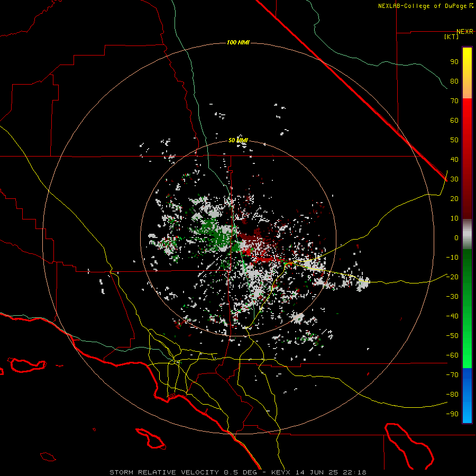The height and width of the screenshot is (476, 476).
Task: Click the 60 value on the velocity scale
Action: click(x=454, y=121)
